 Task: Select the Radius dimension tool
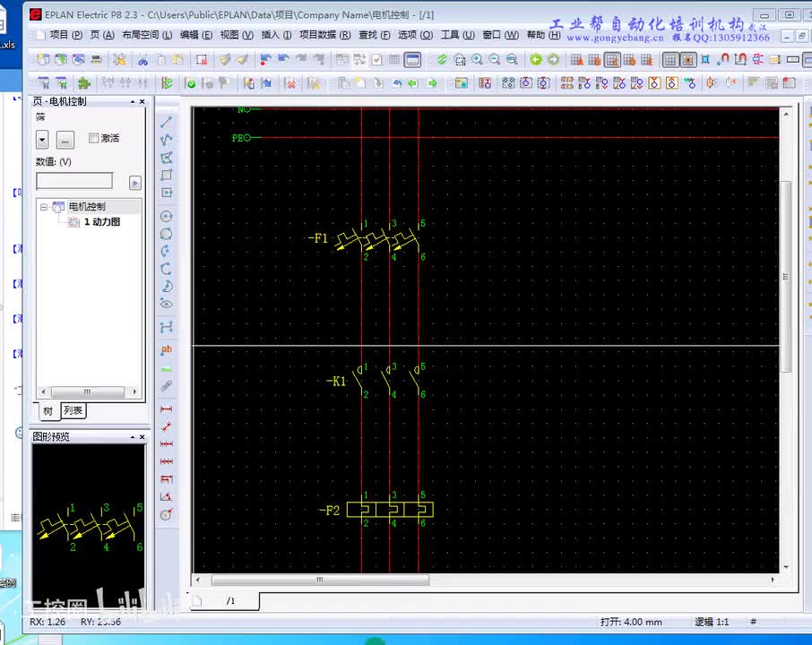pyautogui.click(x=166, y=514)
